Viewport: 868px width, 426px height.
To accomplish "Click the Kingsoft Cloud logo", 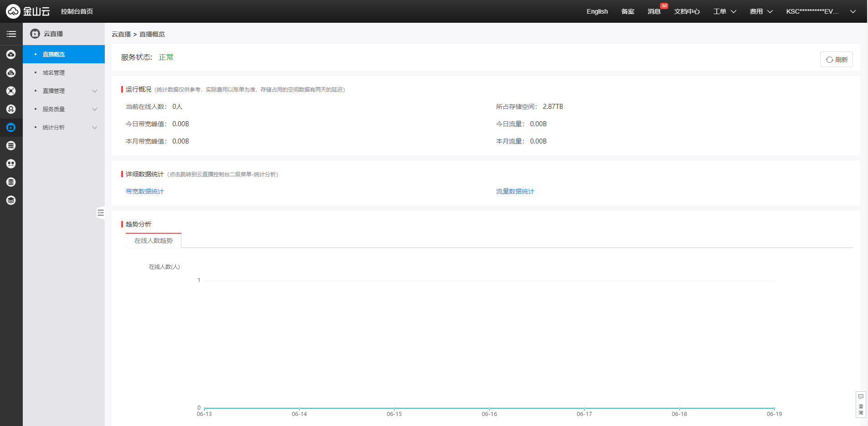I will pyautogui.click(x=28, y=11).
